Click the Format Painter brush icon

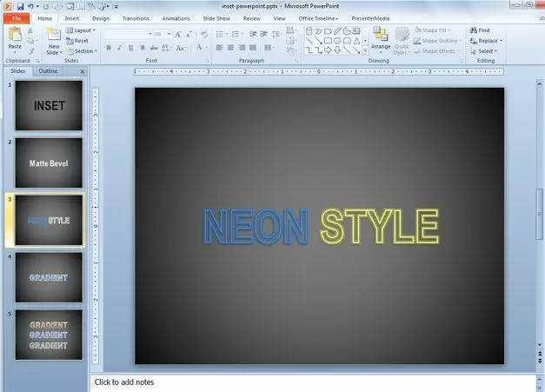(x=31, y=51)
